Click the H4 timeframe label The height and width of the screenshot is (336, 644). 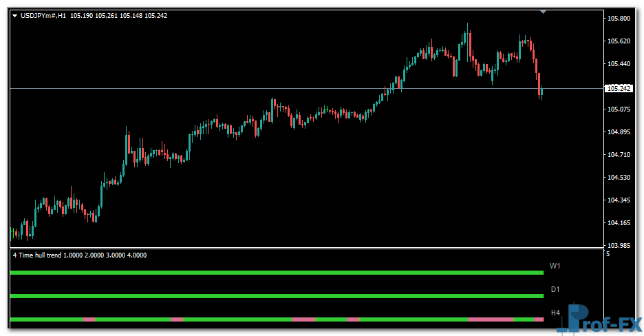coord(555,313)
